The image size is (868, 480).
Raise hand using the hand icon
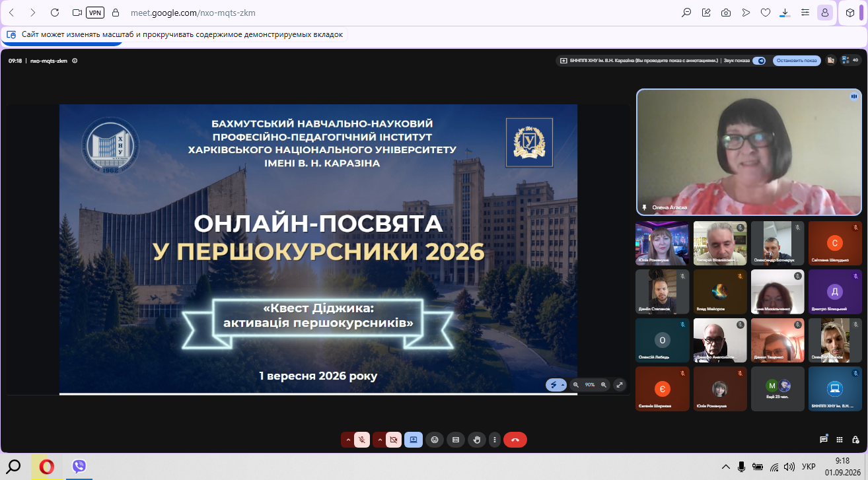[x=476, y=439]
